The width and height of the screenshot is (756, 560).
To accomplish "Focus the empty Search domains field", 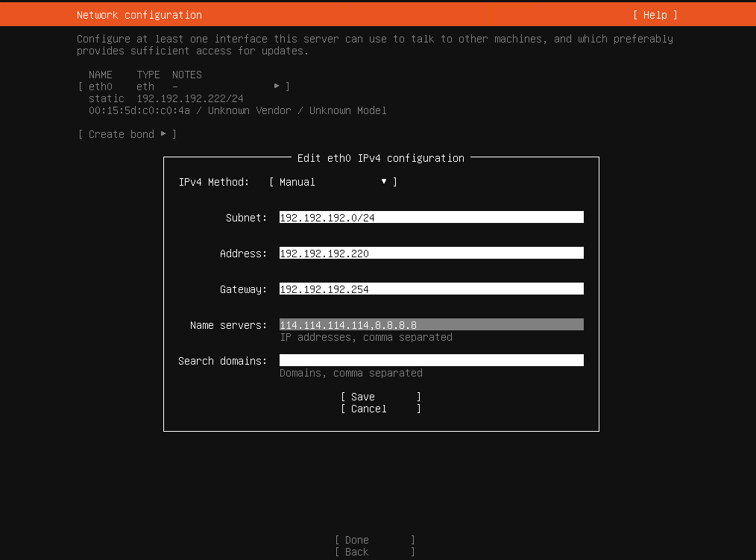I will pyautogui.click(x=431, y=361).
